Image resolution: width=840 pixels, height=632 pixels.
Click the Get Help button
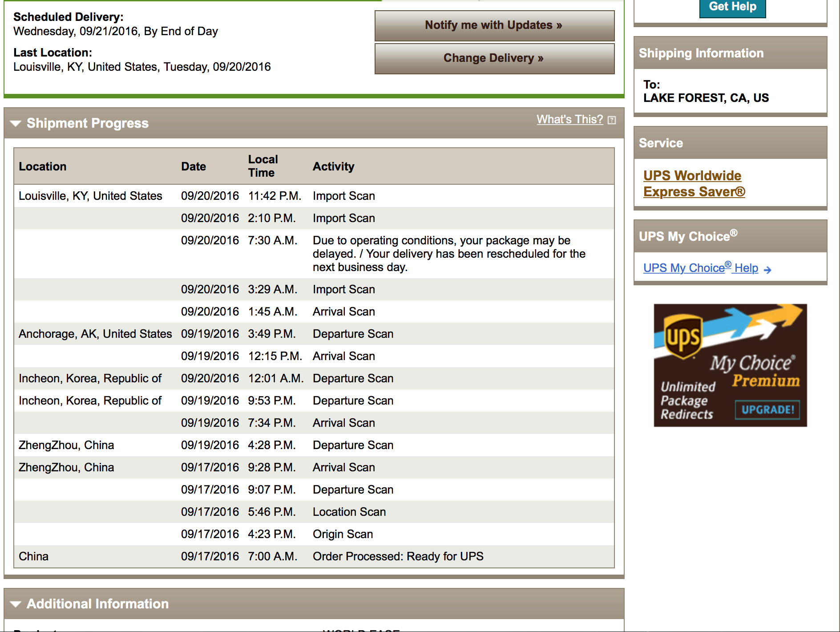click(732, 7)
